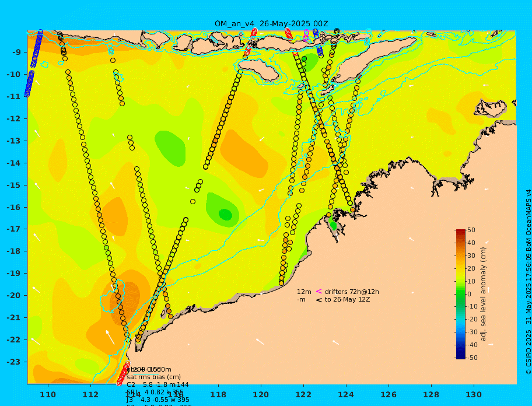This screenshot has height=406, width=532.
Task: Click the '130' longitude axis label
Action: [x=474, y=394]
